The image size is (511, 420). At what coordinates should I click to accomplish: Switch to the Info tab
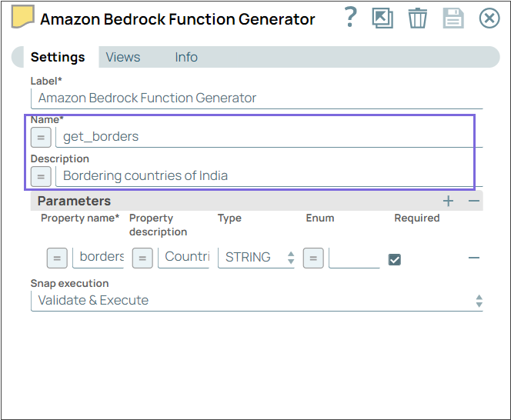click(x=186, y=57)
